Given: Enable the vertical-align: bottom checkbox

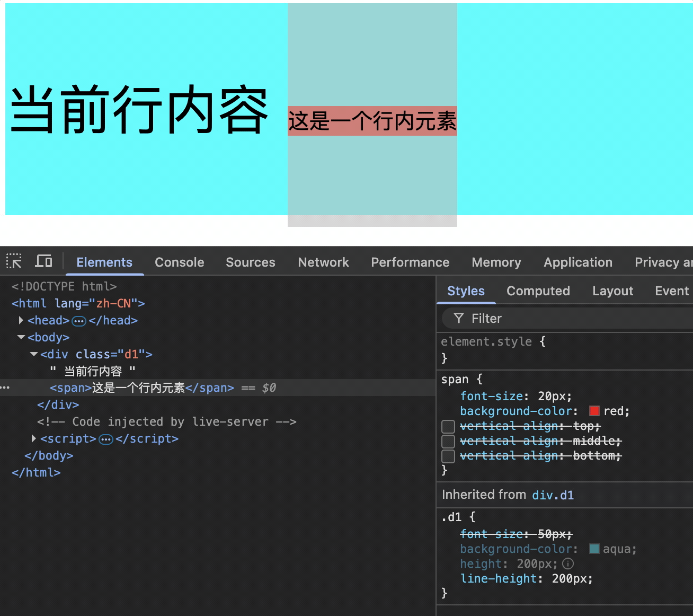Looking at the screenshot, I should 448,456.
